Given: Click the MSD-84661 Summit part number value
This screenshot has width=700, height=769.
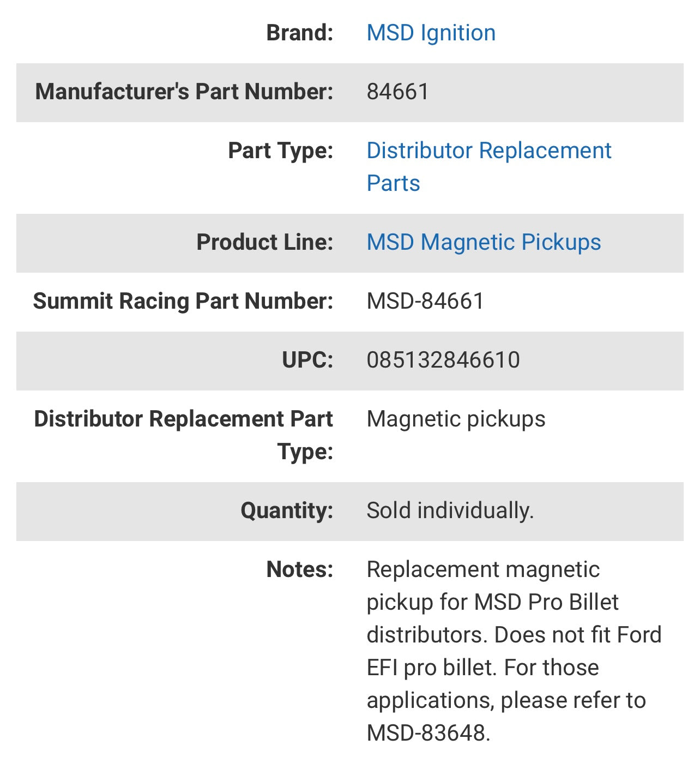Looking at the screenshot, I should (x=425, y=301).
